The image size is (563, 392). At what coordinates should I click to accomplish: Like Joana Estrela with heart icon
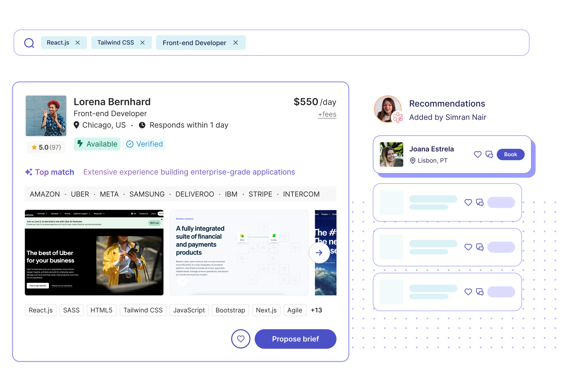tap(477, 154)
